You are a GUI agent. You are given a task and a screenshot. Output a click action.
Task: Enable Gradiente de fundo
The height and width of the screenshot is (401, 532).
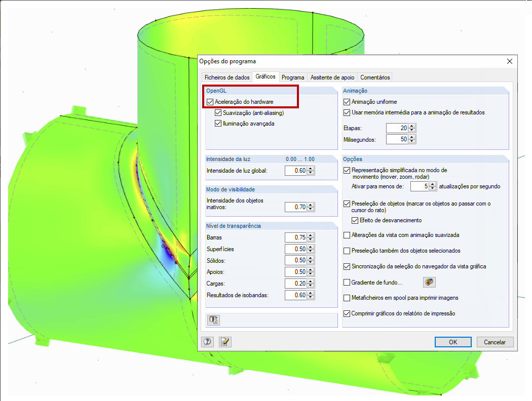(347, 282)
